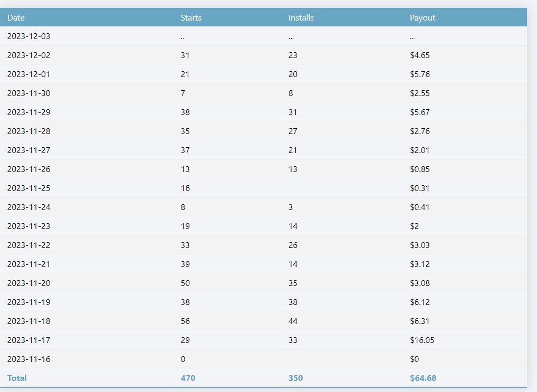Select the 2023-11-16 date cell
Viewport: 537px width, 392px height.
tap(29, 359)
